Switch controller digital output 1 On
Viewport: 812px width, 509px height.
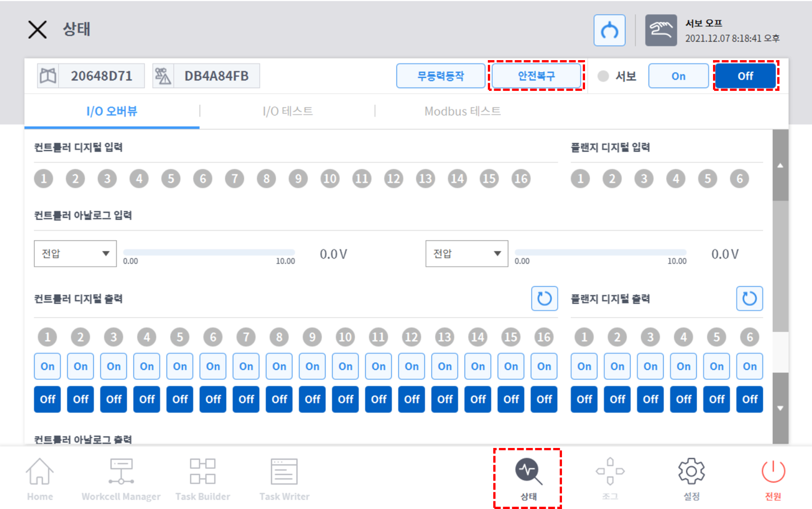[x=47, y=366]
